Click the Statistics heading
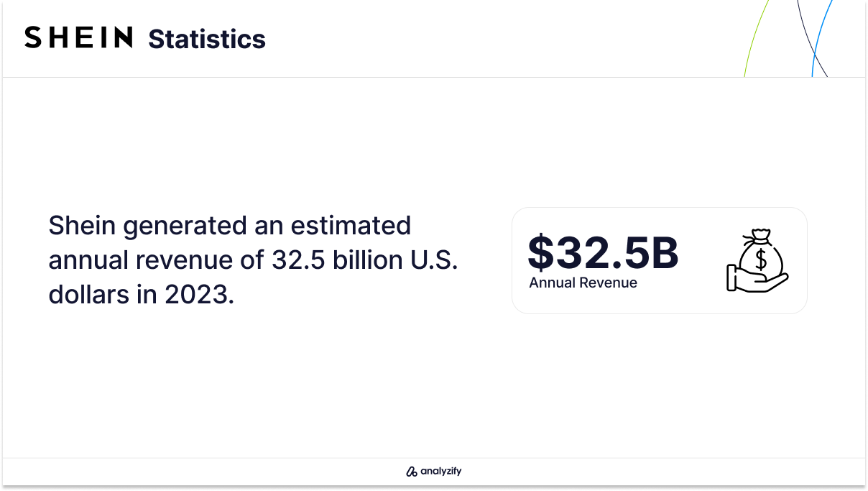868x491 pixels. pyautogui.click(x=207, y=39)
